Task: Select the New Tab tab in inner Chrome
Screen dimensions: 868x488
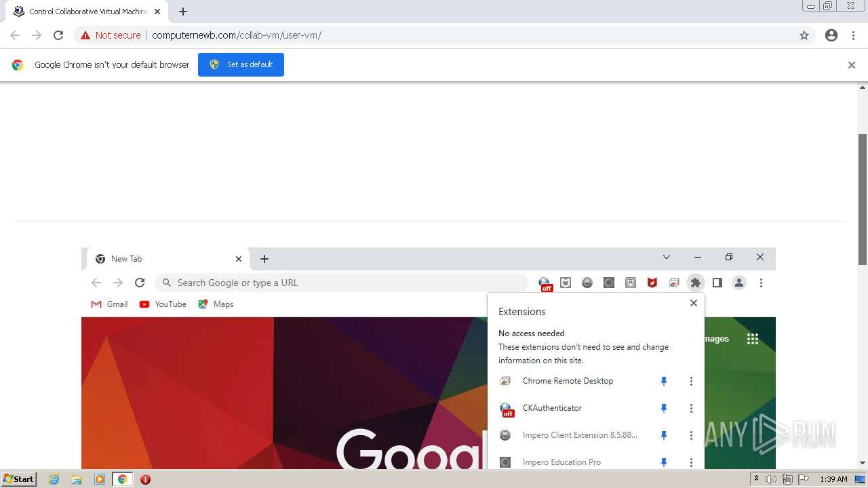Action: click(168, 259)
